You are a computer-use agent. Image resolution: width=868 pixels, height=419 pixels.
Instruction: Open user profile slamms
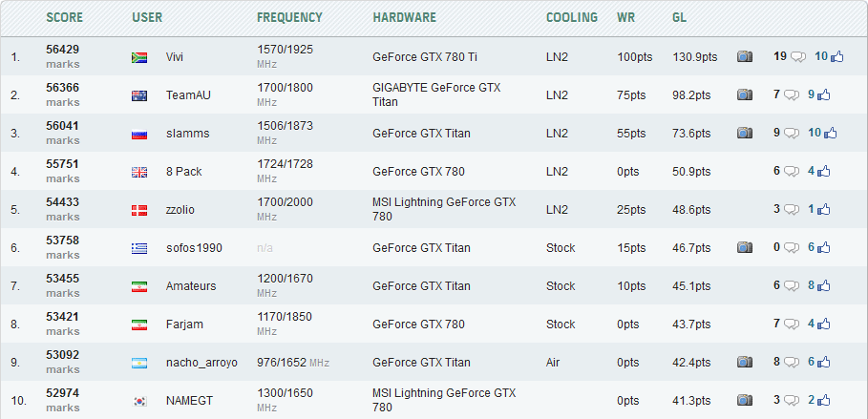pos(188,133)
